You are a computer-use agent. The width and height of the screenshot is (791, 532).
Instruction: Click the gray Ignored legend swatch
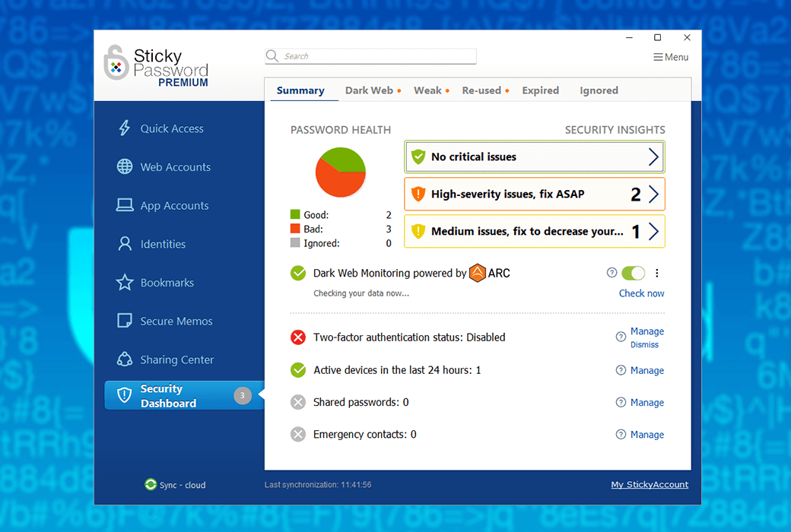pos(295,242)
